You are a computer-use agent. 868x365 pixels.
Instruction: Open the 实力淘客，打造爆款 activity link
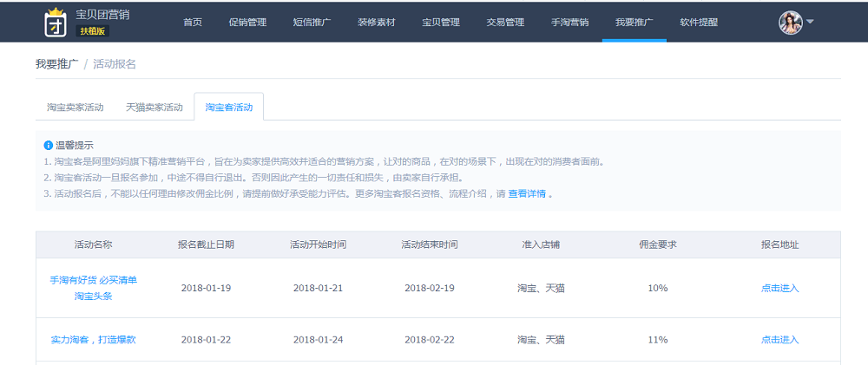pyautogui.click(x=94, y=340)
